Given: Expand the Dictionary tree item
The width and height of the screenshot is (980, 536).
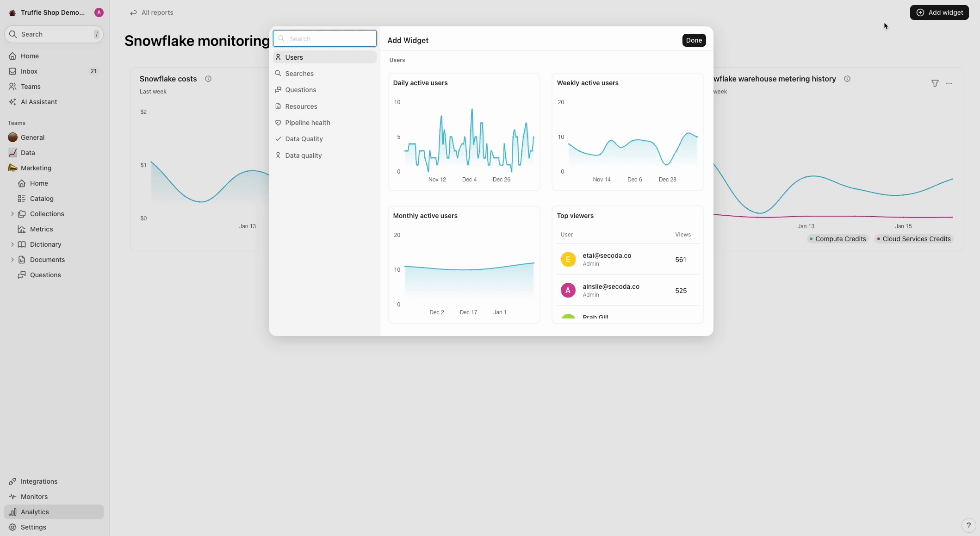Looking at the screenshot, I should pyautogui.click(x=12, y=244).
